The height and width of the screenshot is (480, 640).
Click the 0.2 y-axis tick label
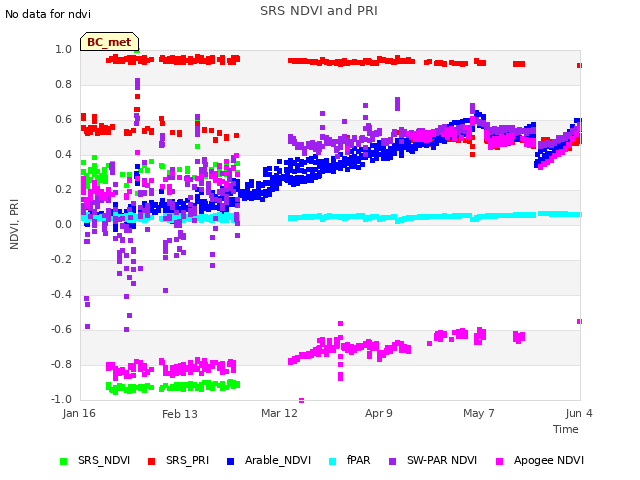[x=63, y=189]
